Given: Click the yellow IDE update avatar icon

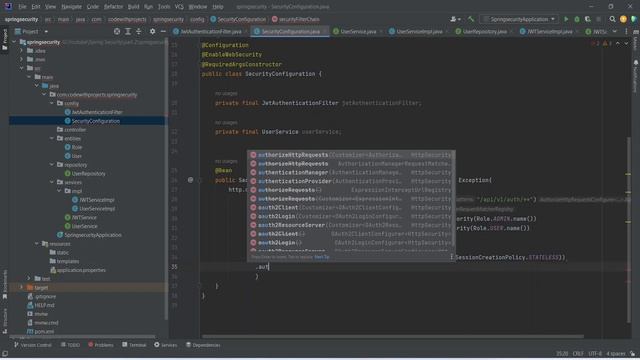Looking at the screenshot, I should (623, 19).
